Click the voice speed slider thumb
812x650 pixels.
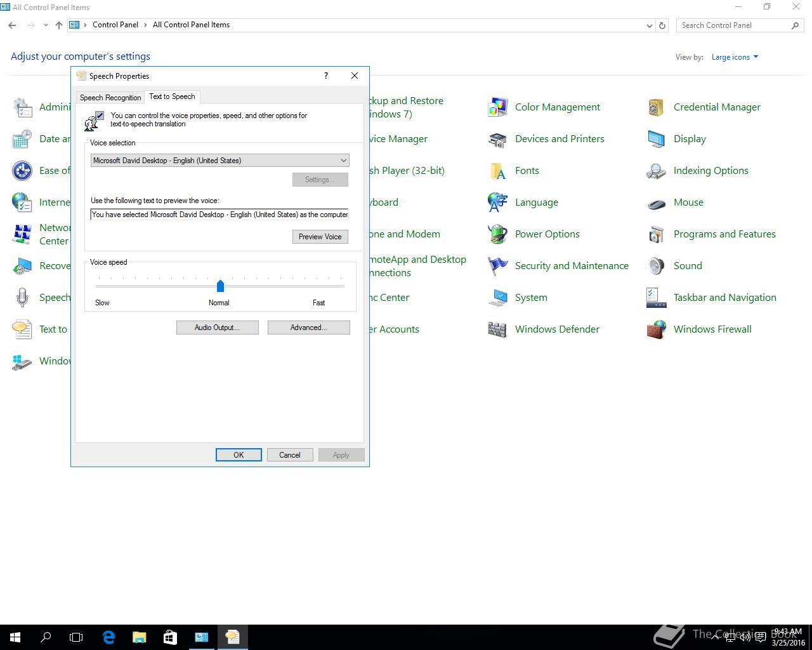pyautogui.click(x=220, y=286)
